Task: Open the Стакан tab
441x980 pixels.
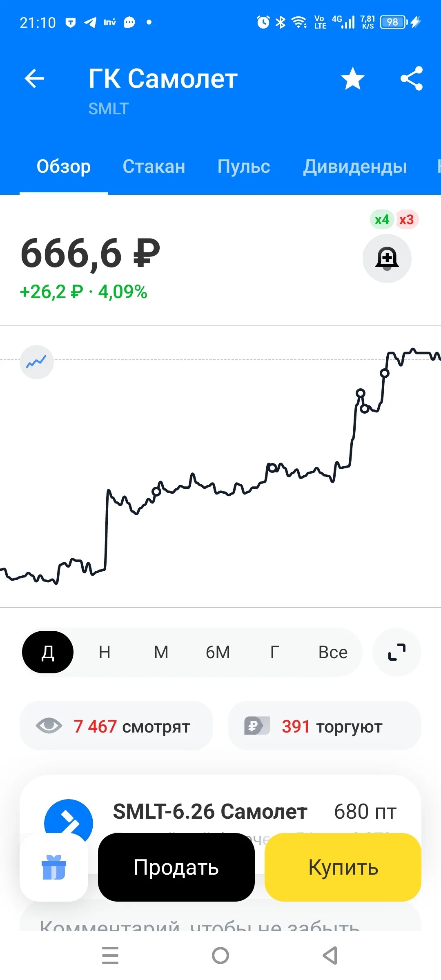Action: tap(154, 167)
